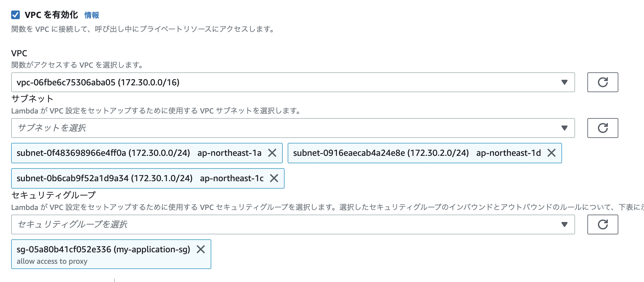644x282 pixels.
Task: Expand the subnet selector arrow
Action: coord(565,128)
